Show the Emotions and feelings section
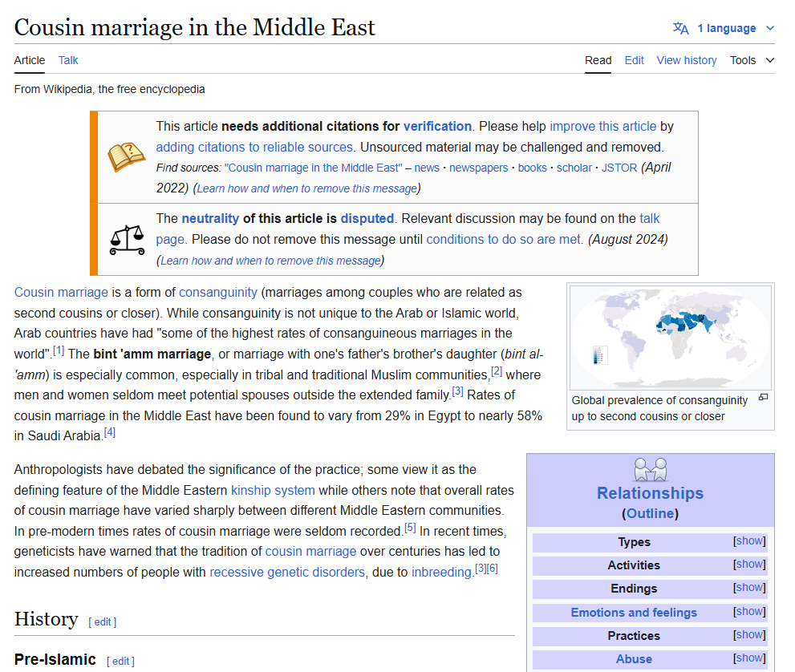795x672 pixels. 749,611
